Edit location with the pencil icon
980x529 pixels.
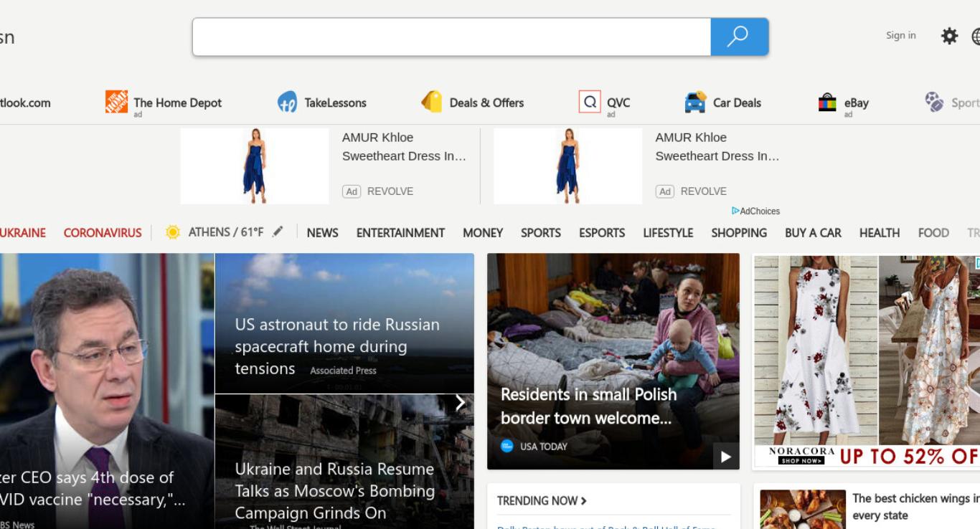278,232
